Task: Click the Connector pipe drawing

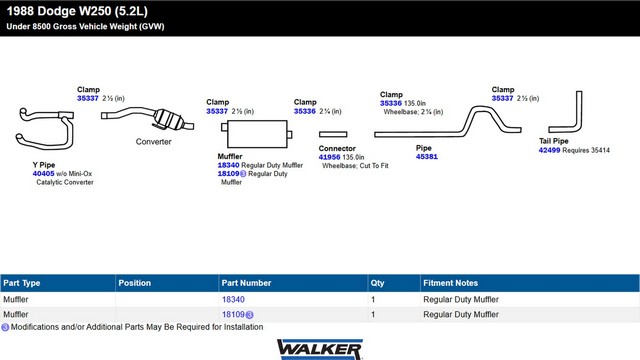Action: [333, 134]
